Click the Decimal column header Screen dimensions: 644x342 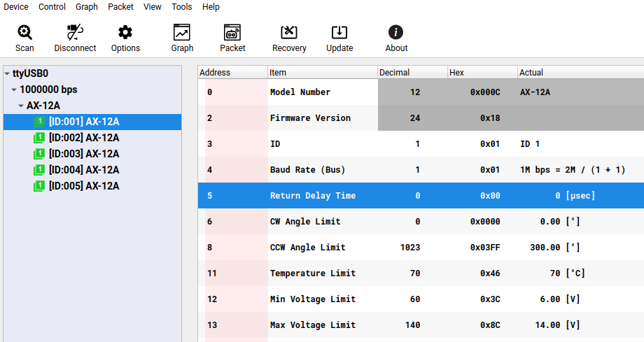413,73
